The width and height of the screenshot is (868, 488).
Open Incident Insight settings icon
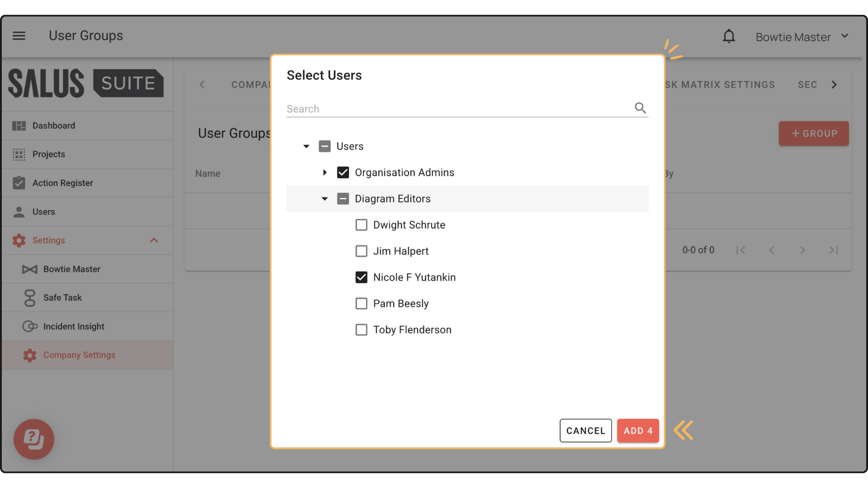(x=30, y=326)
